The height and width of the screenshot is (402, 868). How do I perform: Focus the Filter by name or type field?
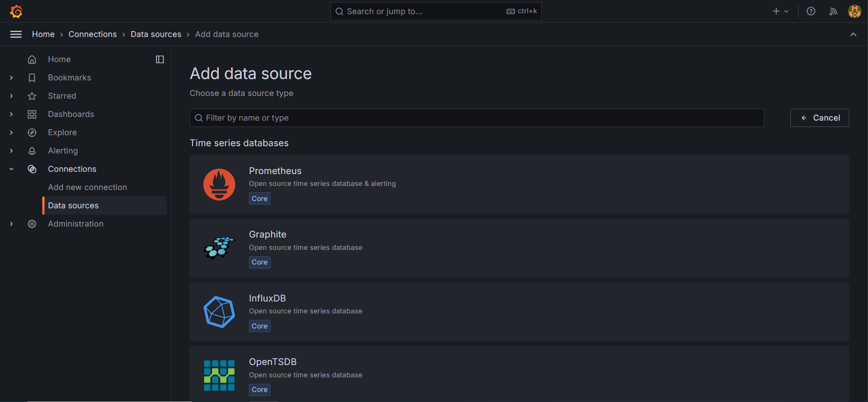476,118
